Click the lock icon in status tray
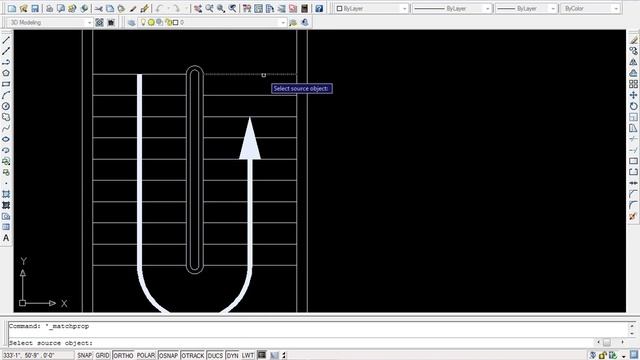The width and height of the screenshot is (640, 360). tap(603, 356)
